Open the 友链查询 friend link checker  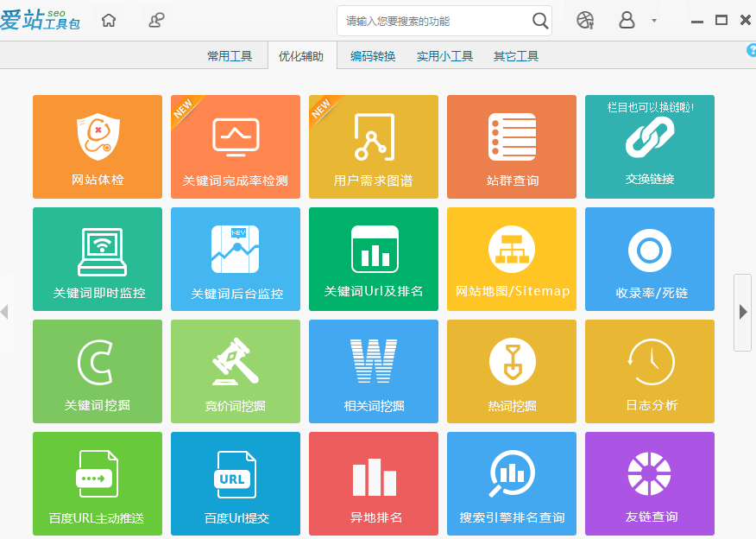point(650,484)
